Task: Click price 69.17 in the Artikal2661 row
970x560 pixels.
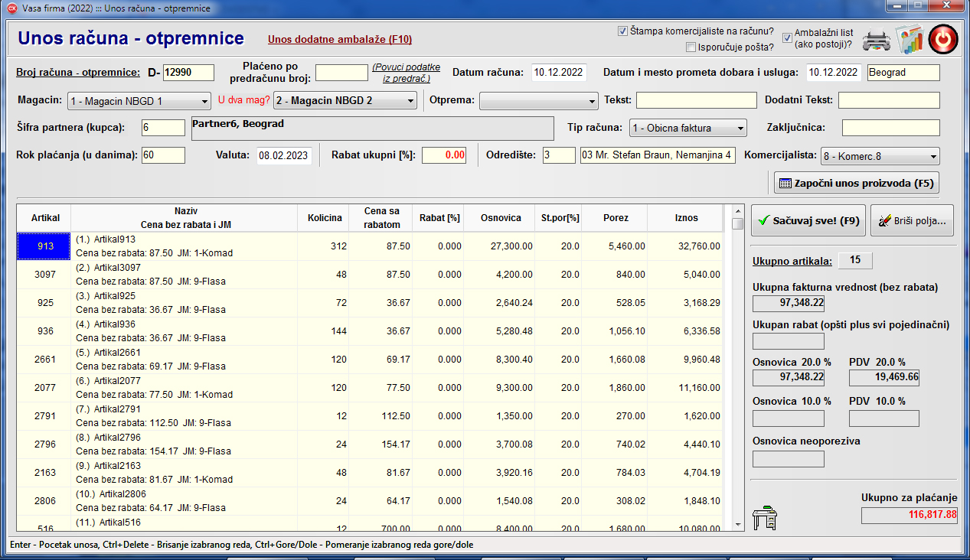Action: click(x=382, y=360)
